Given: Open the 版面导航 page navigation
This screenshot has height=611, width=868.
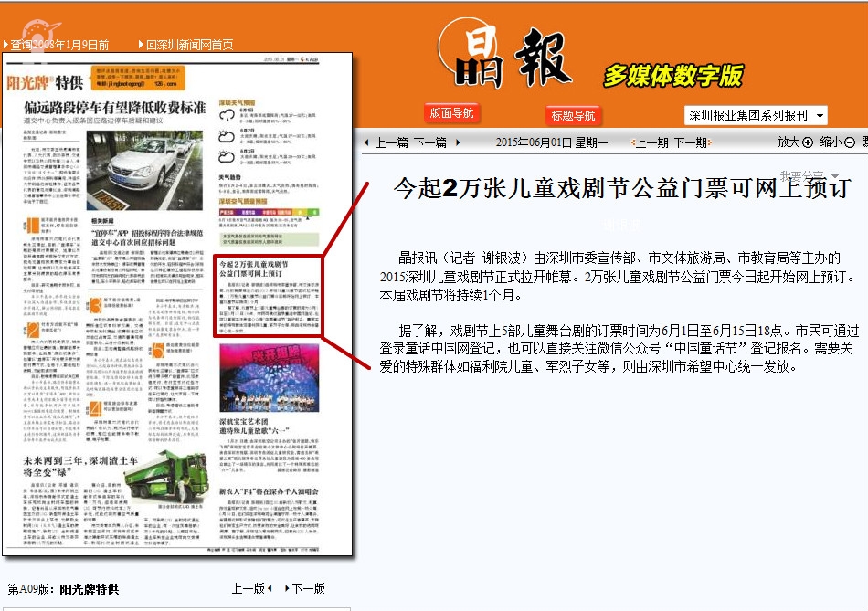Looking at the screenshot, I should pos(451,113).
